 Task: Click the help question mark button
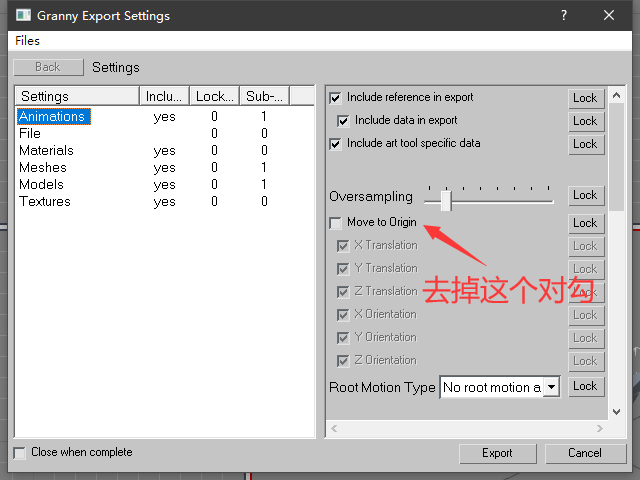point(564,16)
